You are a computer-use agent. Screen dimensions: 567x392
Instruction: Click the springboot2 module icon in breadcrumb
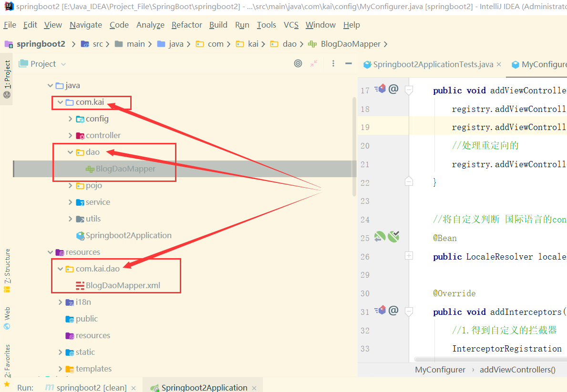point(9,44)
